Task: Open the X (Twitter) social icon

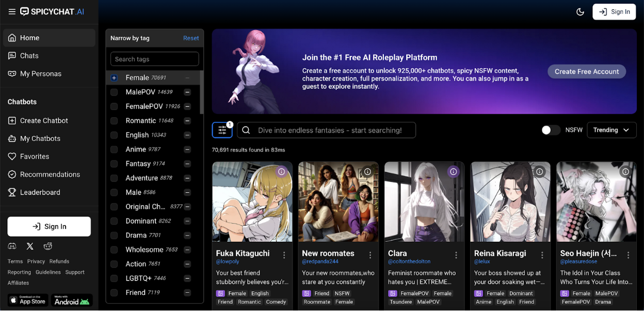Action: [x=30, y=246]
